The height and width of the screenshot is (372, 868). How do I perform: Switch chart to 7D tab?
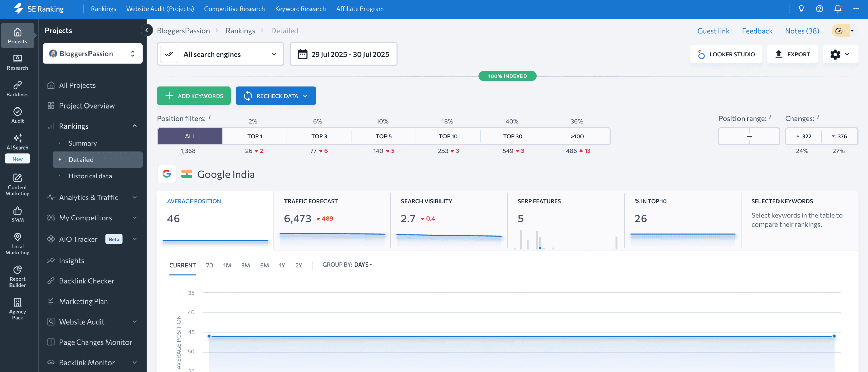210,265
